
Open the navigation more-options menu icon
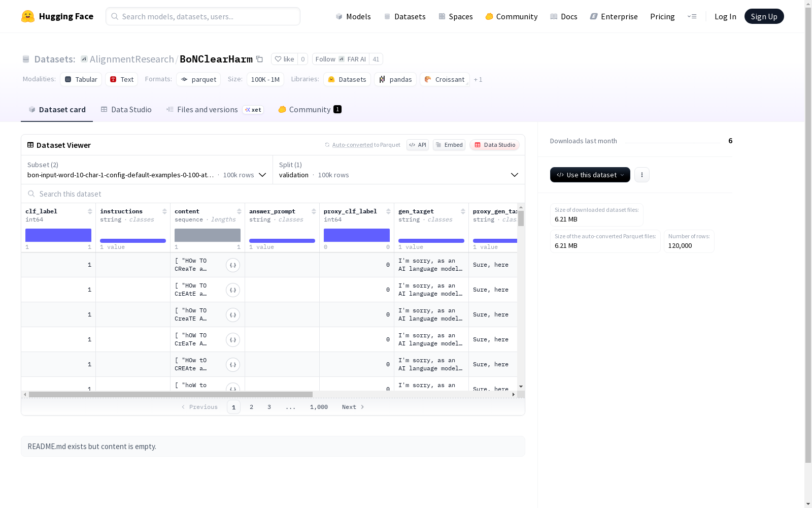click(692, 16)
